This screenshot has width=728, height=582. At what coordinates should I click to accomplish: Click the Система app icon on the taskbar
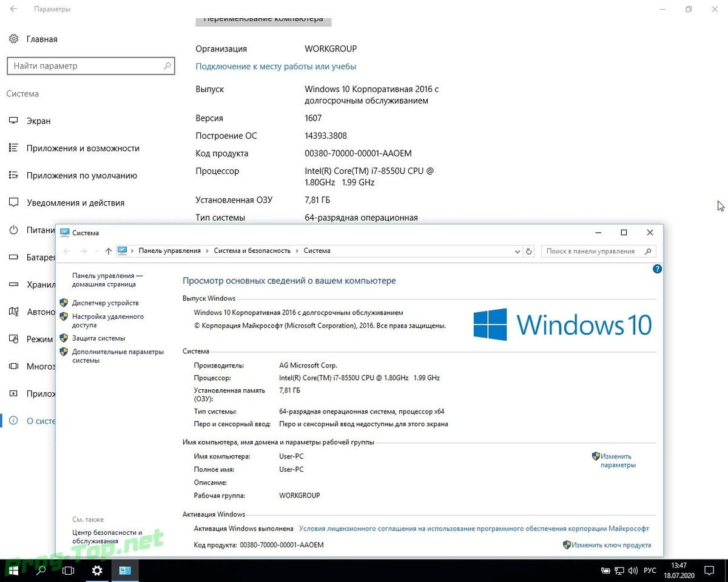click(125, 570)
